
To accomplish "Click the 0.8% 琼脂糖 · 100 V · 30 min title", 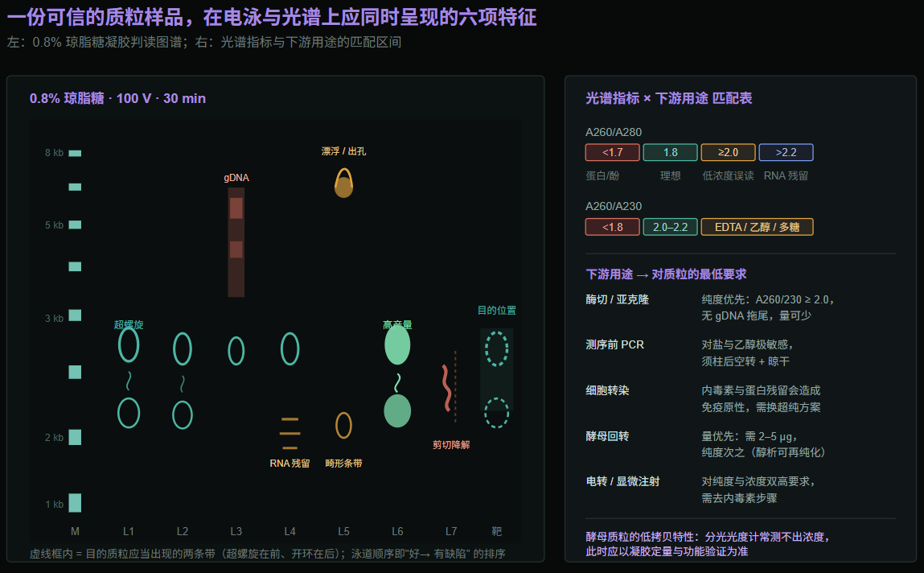I will pyautogui.click(x=118, y=98).
